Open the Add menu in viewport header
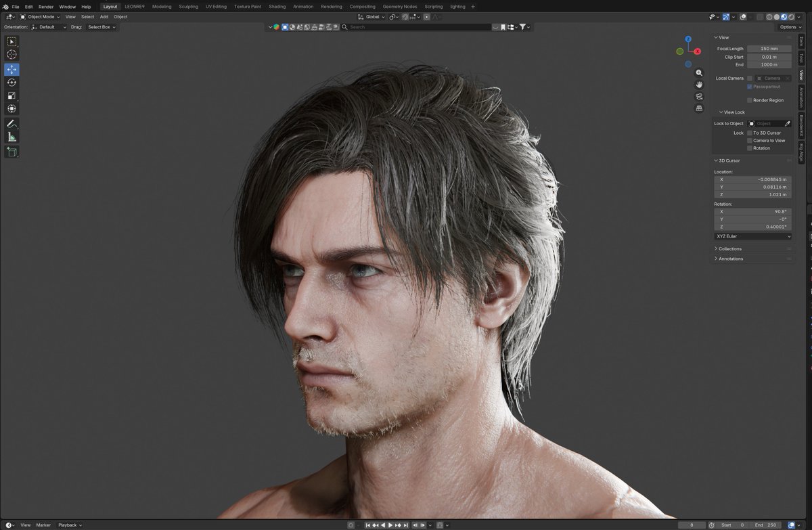Screen dimensions: 812x530 coord(104,16)
